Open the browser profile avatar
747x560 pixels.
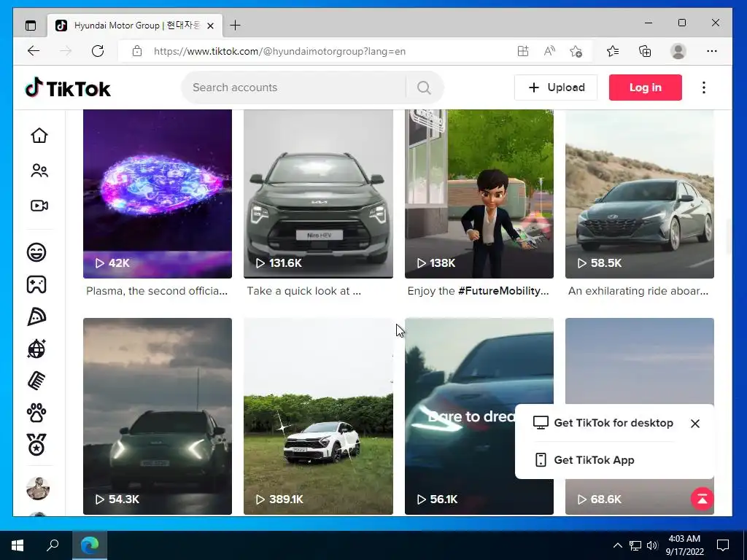(x=678, y=51)
